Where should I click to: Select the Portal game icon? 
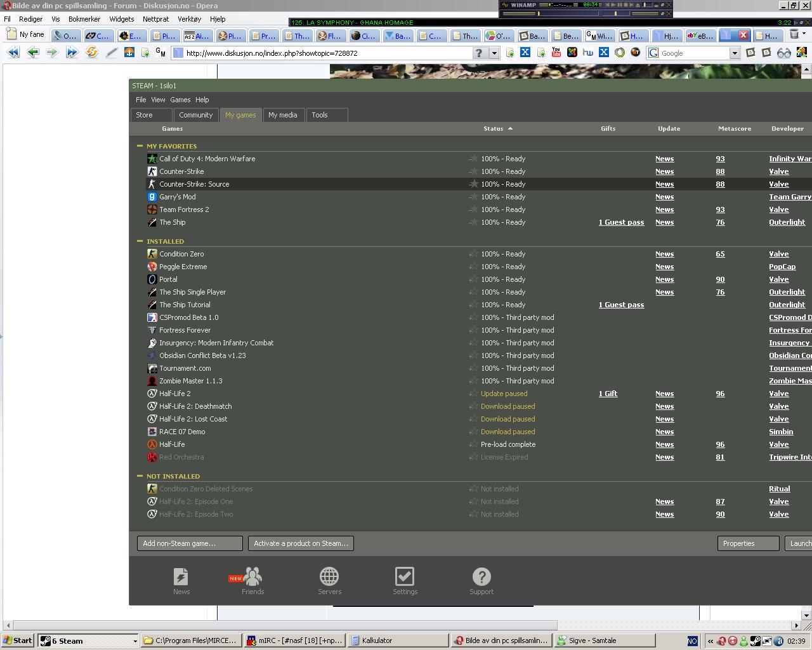click(152, 279)
